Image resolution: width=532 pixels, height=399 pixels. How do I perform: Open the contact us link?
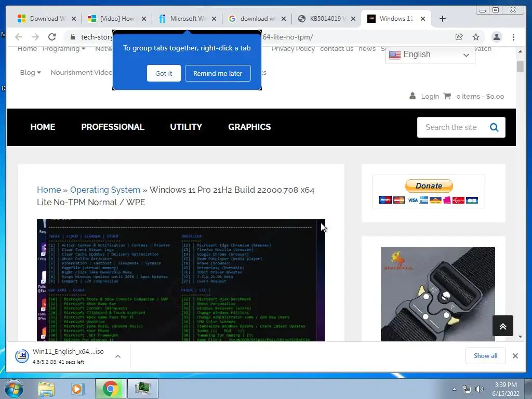click(x=337, y=49)
